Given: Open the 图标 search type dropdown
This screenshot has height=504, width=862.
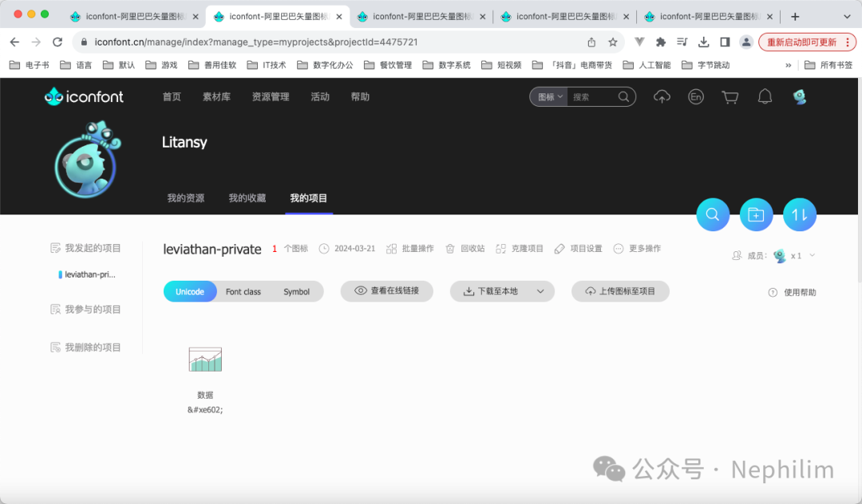Looking at the screenshot, I should 550,96.
